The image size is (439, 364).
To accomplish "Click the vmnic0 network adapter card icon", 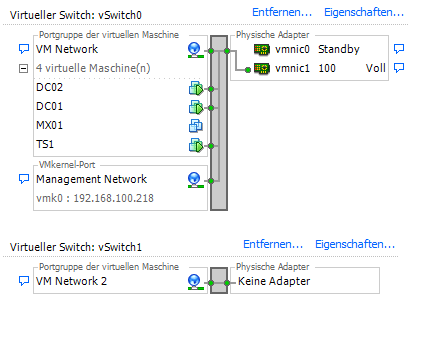I will pyautogui.click(x=262, y=49).
